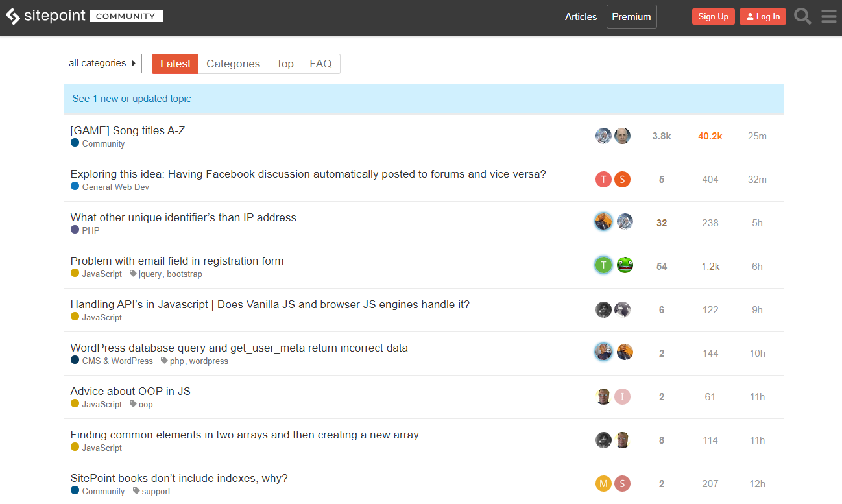The image size is (842, 504).
Task: Click red 'T' avatar on Facebook discussion topic
Action: (x=603, y=180)
